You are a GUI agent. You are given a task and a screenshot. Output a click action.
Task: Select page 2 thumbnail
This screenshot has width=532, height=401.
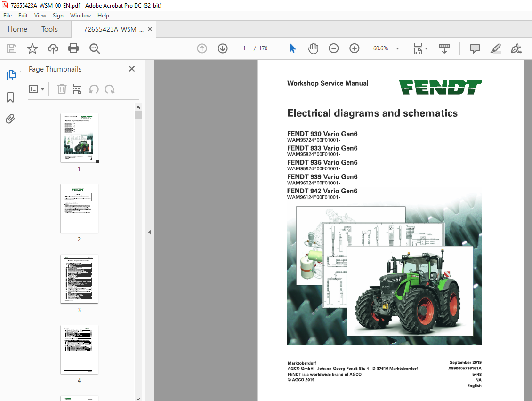coord(80,209)
